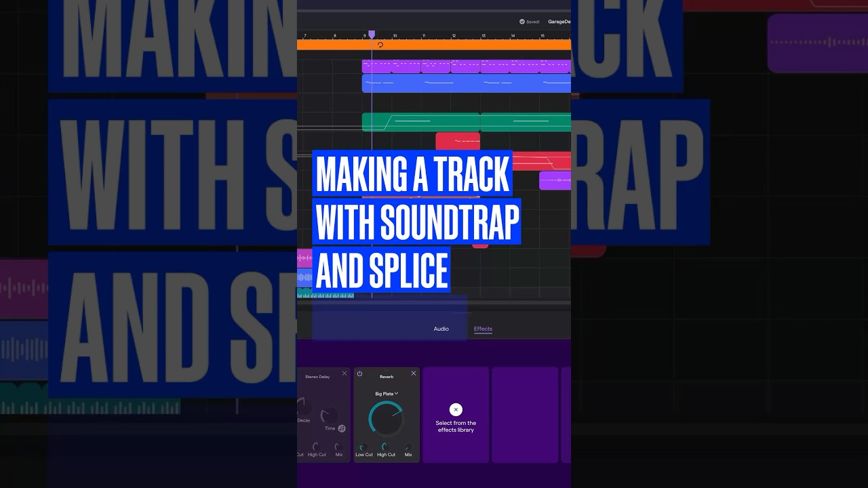Select the purple MIDI region starting at bar 9
This screenshot has height=488, width=868.
click(376, 66)
